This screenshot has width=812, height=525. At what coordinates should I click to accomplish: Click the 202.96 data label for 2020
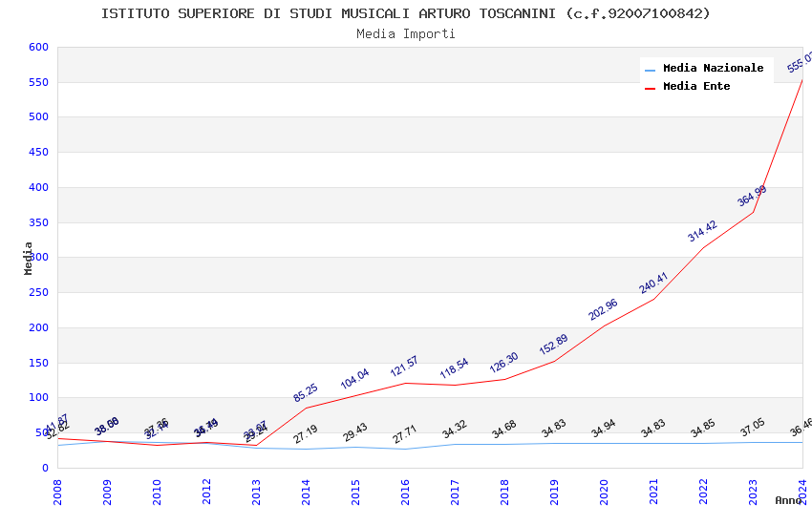[604, 309]
